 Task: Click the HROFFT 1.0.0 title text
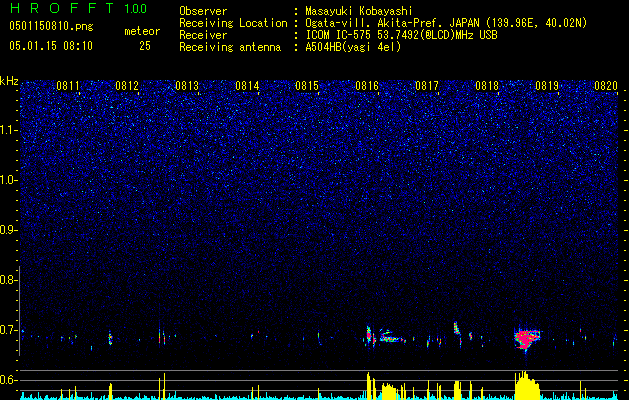(x=78, y=8)
